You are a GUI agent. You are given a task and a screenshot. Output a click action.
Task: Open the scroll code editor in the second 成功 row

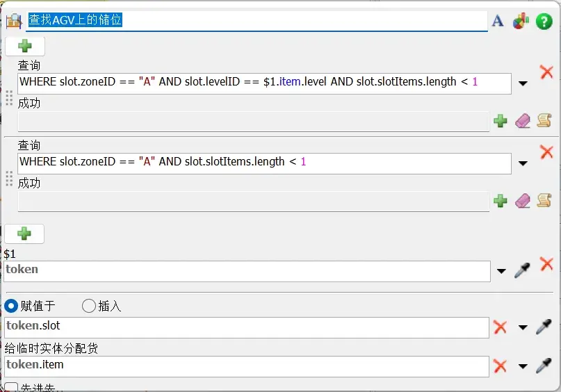coord(544,201)
